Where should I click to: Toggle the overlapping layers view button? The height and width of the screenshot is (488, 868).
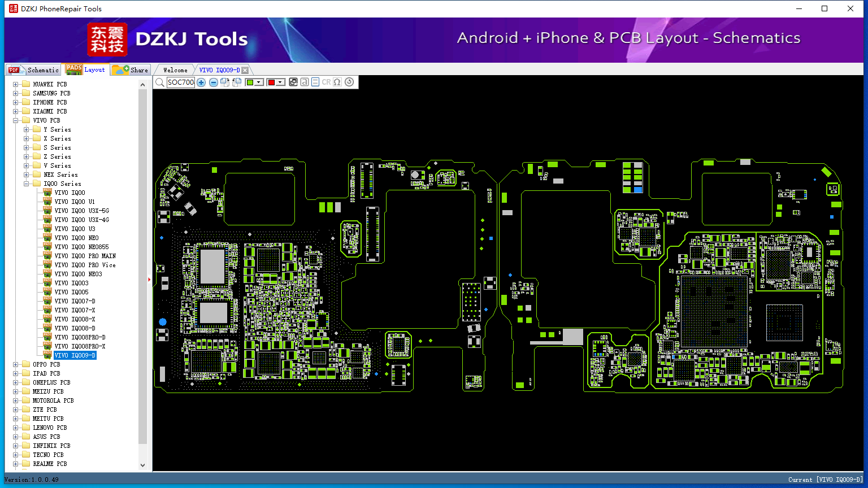coord(293,82)
